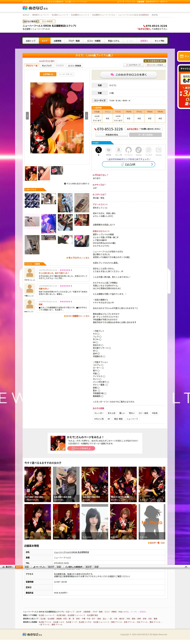Click the 料金表を見る button

(112, 135)
